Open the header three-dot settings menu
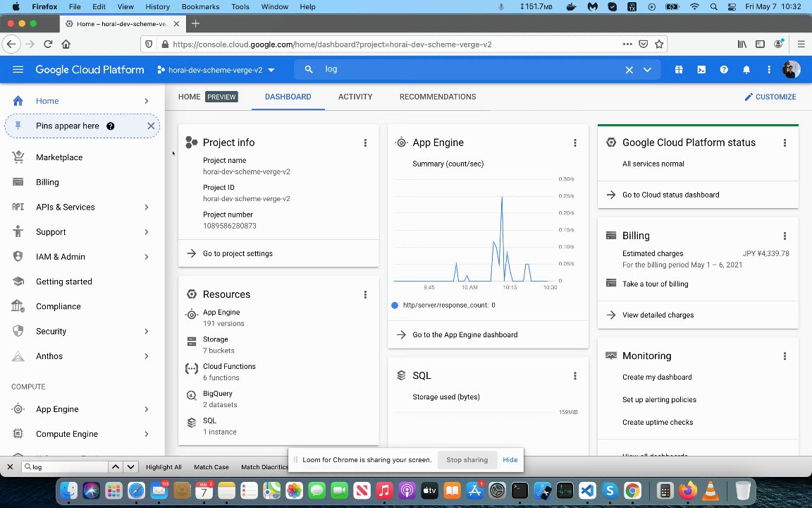The width and height of the screenshot is (812, 508). point(769,69)
